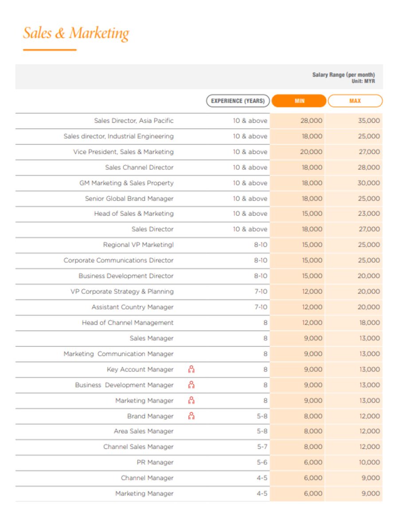This screenshot has width=399, height=532.
Task: Click the Key Account Manager title
Action: coord(140,369)
